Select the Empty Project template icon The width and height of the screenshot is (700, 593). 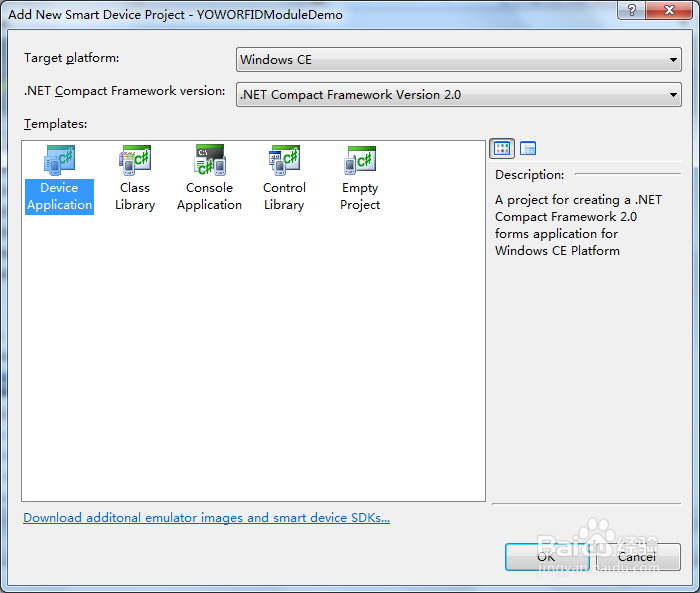click(360, 161)
